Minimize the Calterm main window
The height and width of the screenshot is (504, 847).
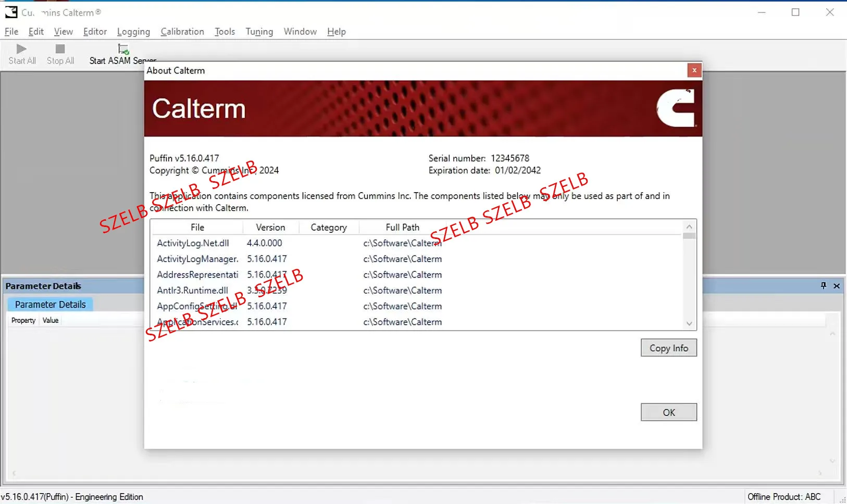tap(762, 12)
